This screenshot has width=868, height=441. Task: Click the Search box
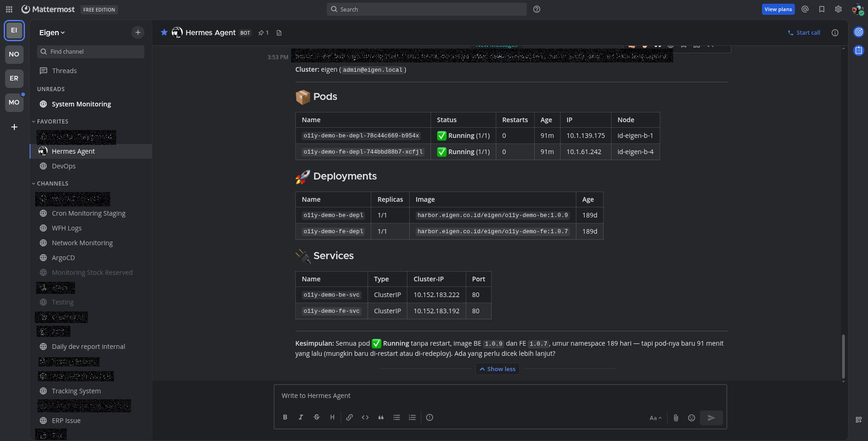coord(426,9)
